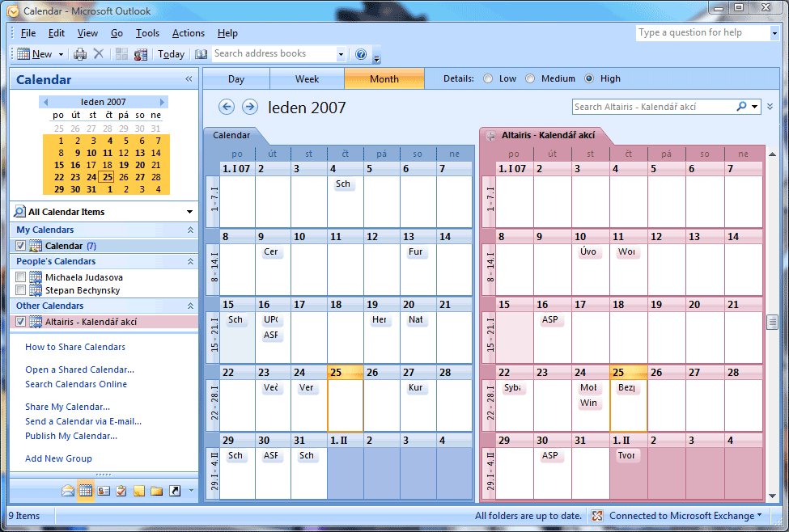
Task: Collapse the People's Calendars group
Action: (x=190, y=261)
